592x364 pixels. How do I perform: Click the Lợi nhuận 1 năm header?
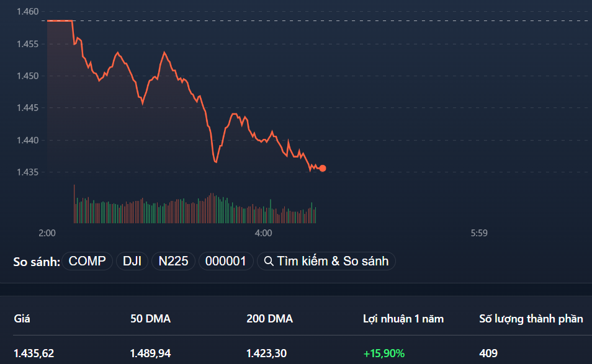pyautogui.click(x=404, y=318)
